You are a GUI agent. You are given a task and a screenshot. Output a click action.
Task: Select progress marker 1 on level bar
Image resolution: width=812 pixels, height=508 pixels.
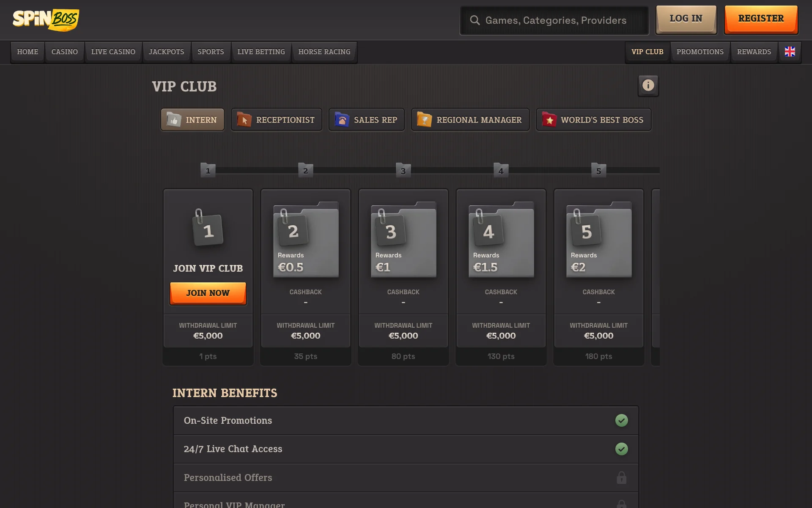(208, 170)
